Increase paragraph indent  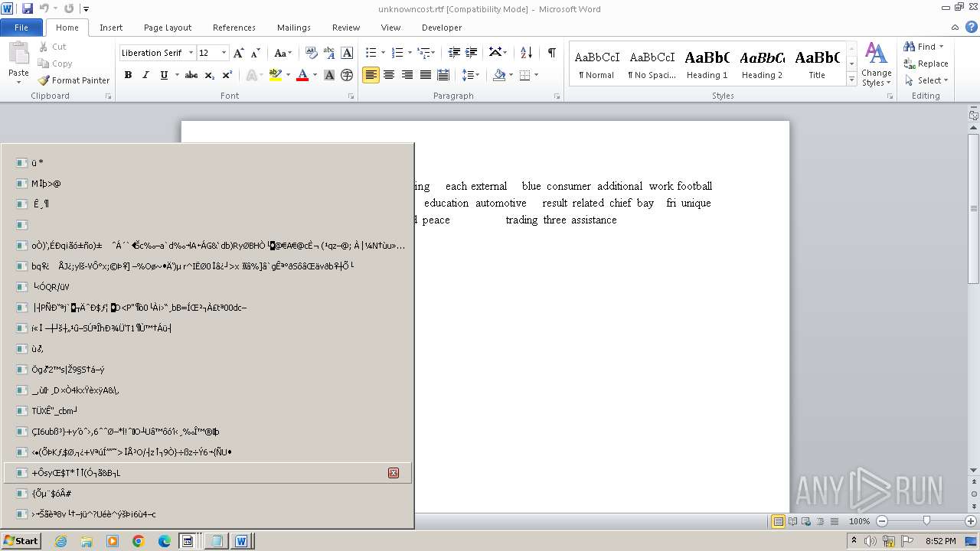472,53
